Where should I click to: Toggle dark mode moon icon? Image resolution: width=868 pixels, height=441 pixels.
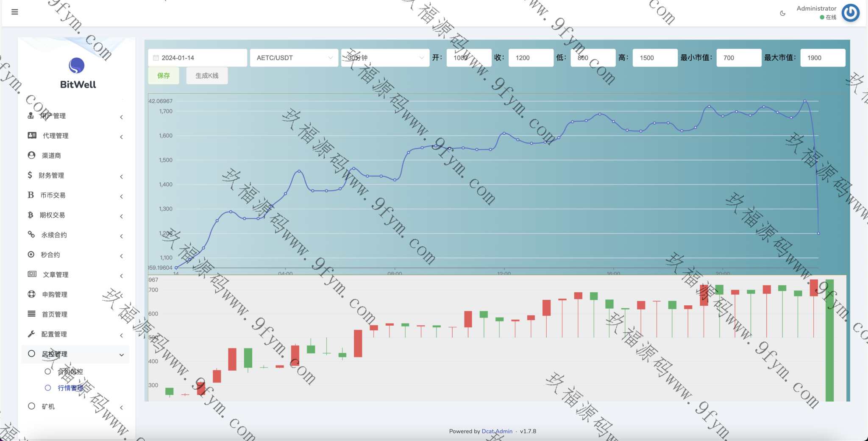point(782,13)
